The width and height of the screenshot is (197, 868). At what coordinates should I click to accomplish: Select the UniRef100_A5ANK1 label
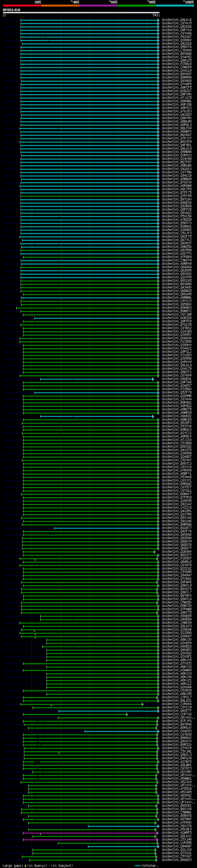(177, 779)
